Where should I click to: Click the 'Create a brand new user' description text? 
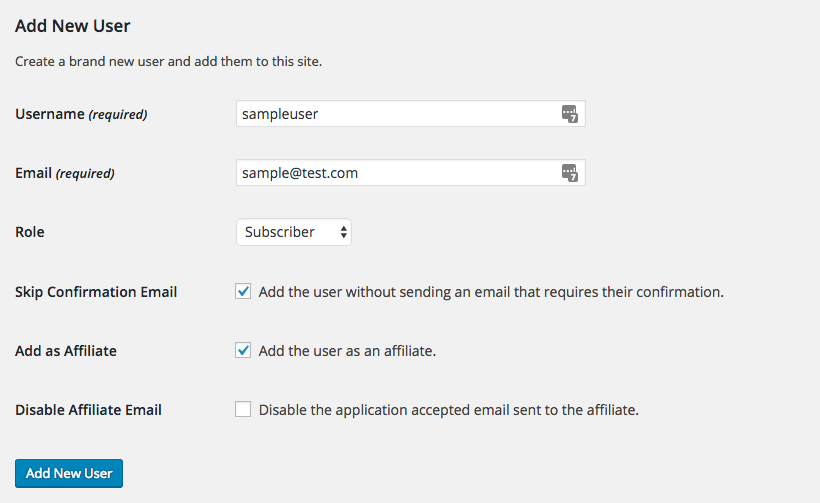coord(168,62)
